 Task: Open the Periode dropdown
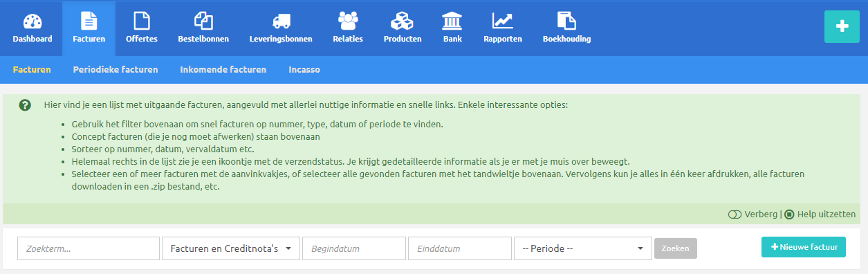[583, 248]
